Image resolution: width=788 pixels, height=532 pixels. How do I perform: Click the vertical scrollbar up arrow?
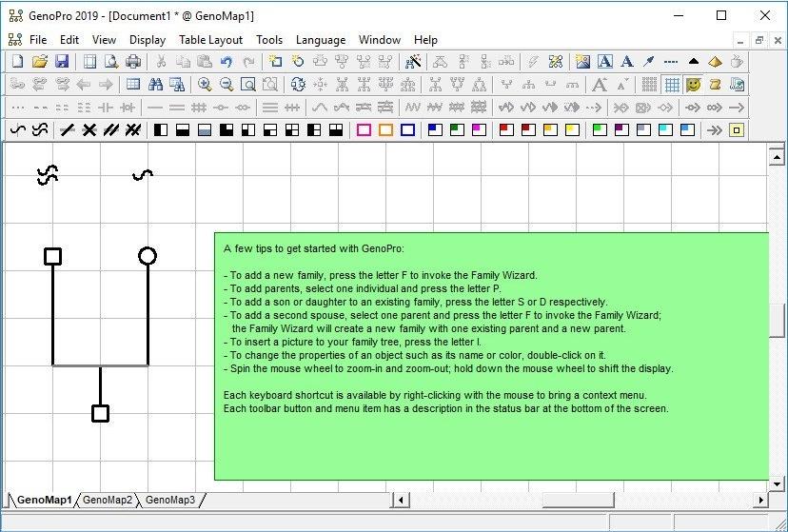777,157
